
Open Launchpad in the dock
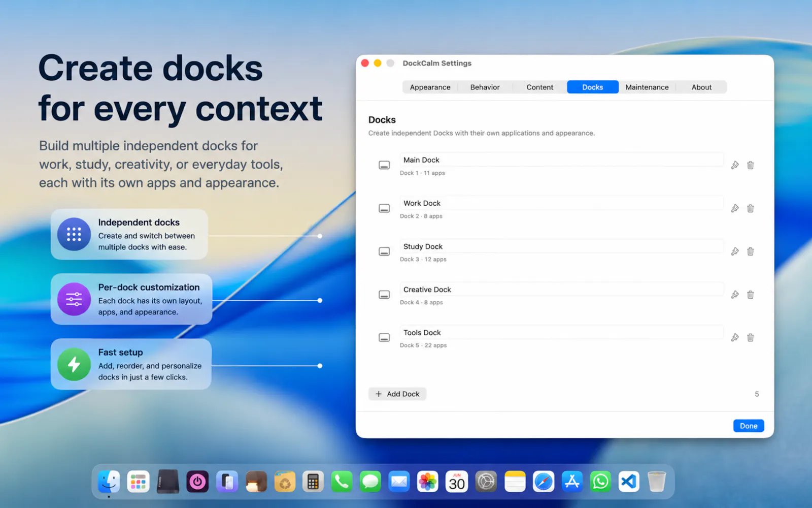[x=138, y=481]
